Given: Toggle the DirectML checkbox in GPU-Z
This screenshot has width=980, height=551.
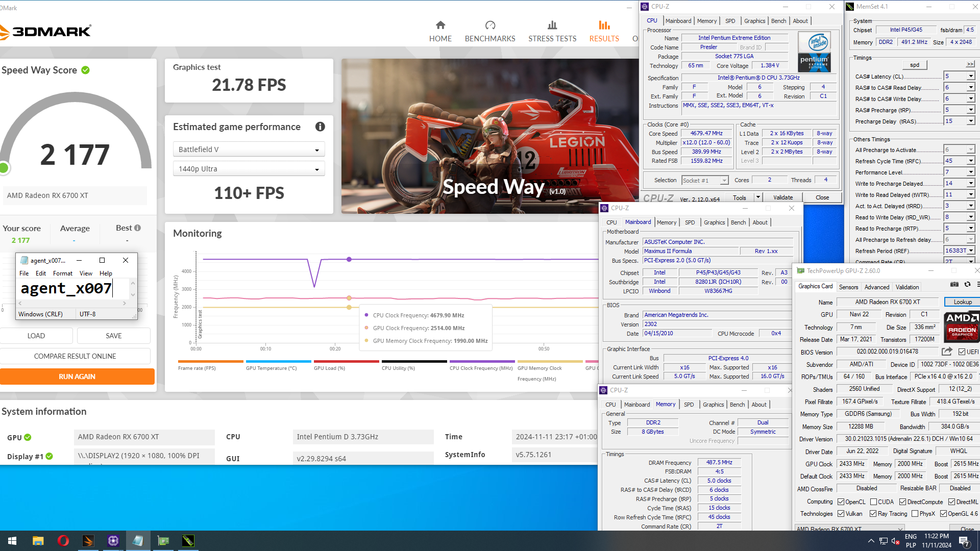Looking at the screenshot, I should coord(952,502).
